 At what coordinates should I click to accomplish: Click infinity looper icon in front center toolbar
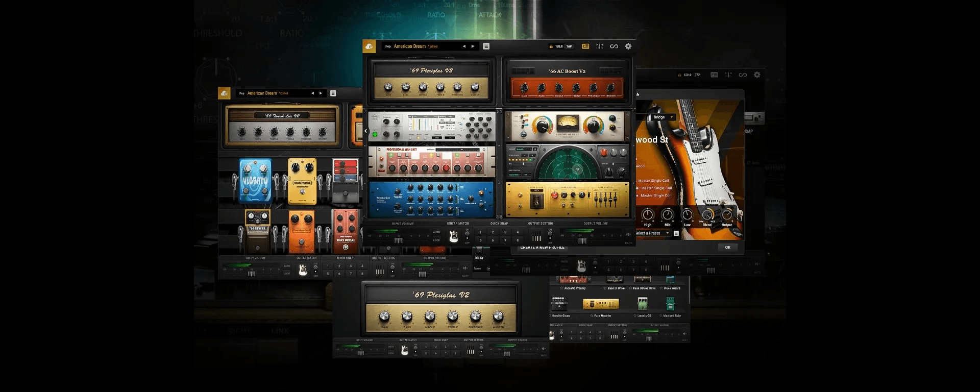click(614, 46)
